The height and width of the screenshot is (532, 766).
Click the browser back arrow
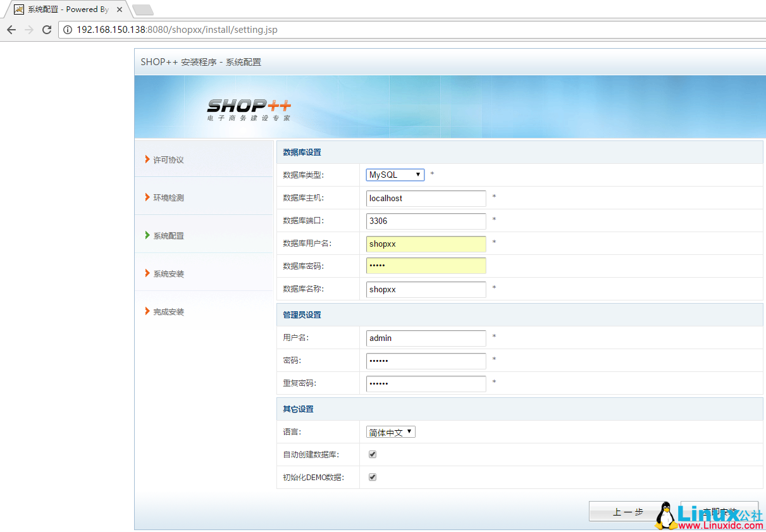11,30
